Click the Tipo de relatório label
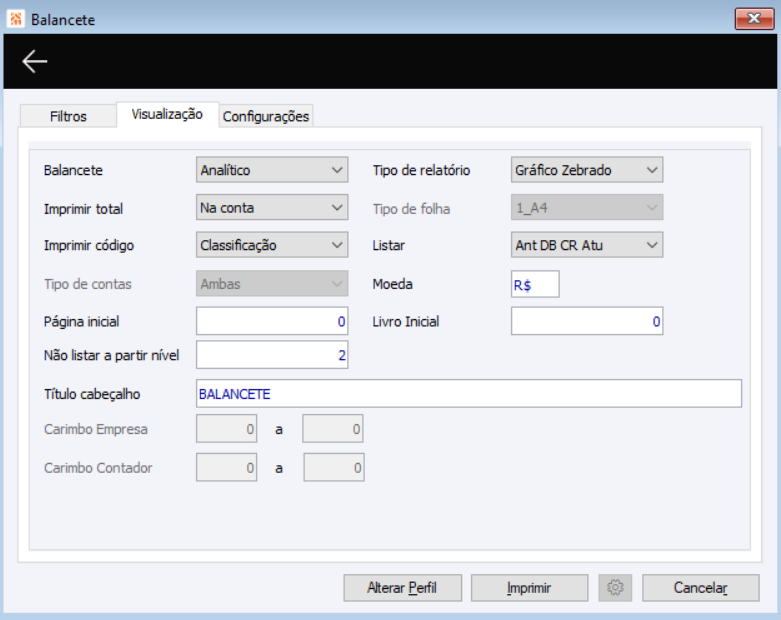 421,170
